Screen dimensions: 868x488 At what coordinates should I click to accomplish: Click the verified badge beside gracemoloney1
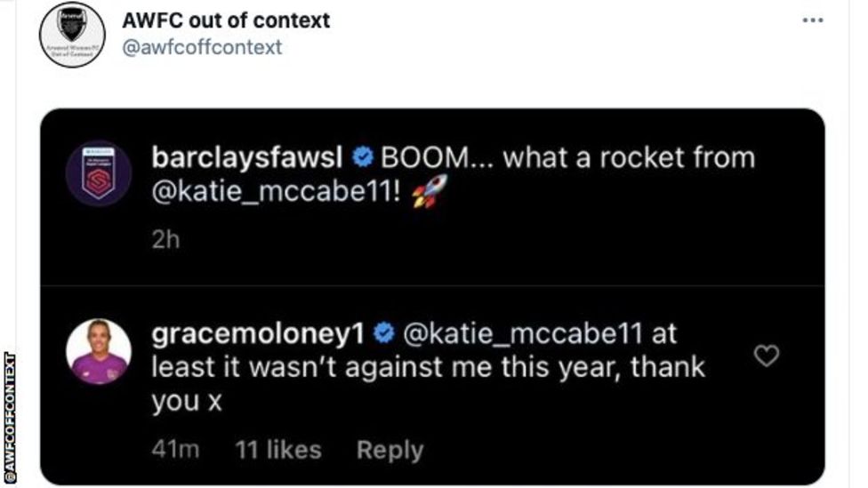(384, 333)
